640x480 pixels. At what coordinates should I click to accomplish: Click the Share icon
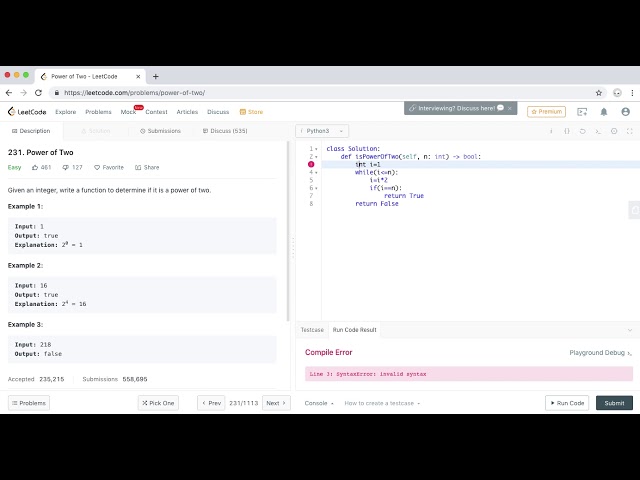pyautogui.click(x=138, y=167)
